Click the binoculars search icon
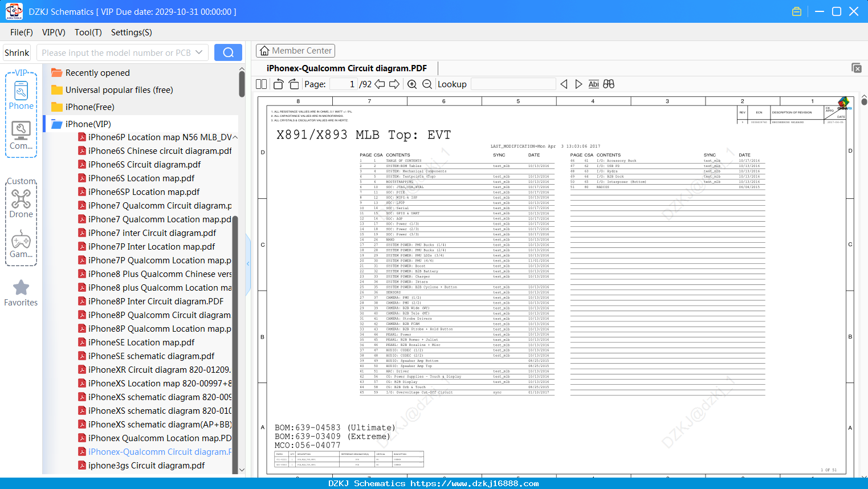868x489 pixels. (609, 84)
